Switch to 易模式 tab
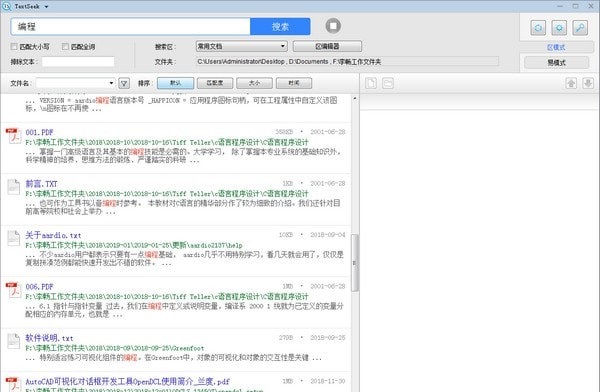This screenshot has width=600, height=392. 556,62
